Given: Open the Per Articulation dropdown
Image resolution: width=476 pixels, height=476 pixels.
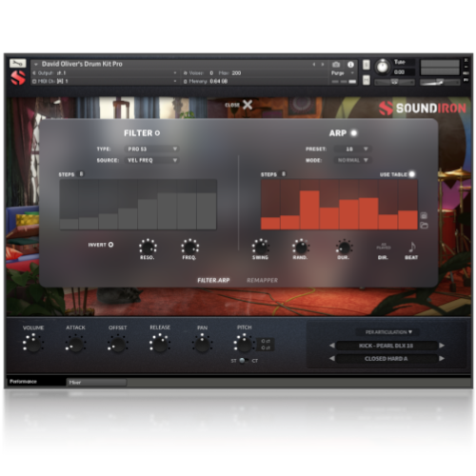Looking at the screenshot, I should click(x=387, y=332).
